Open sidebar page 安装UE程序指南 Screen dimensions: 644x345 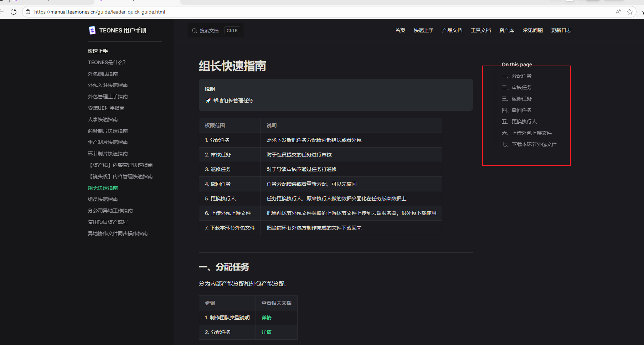pyautogui.click(x=106, y=108)
